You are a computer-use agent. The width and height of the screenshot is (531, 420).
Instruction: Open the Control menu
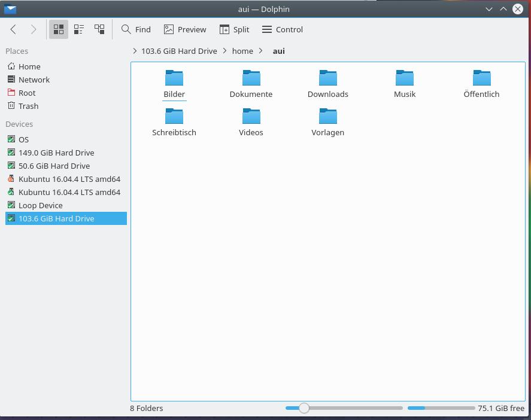[283, 29]
